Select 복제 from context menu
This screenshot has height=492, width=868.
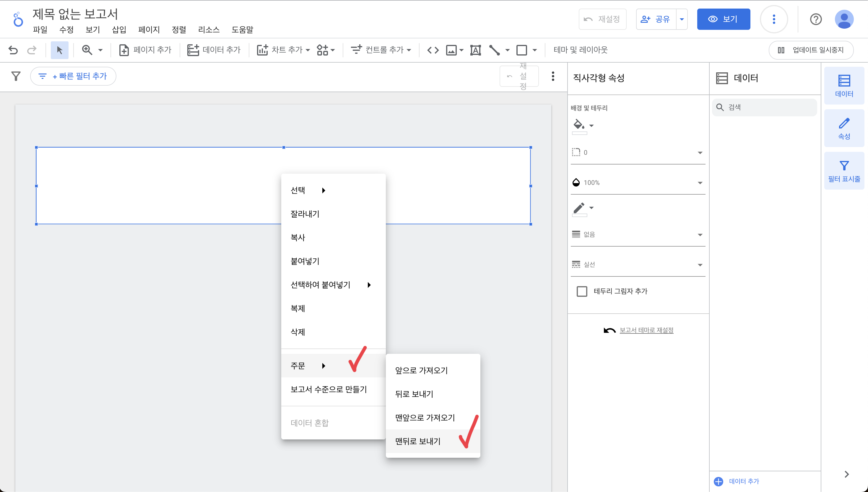tap(298, 308)
